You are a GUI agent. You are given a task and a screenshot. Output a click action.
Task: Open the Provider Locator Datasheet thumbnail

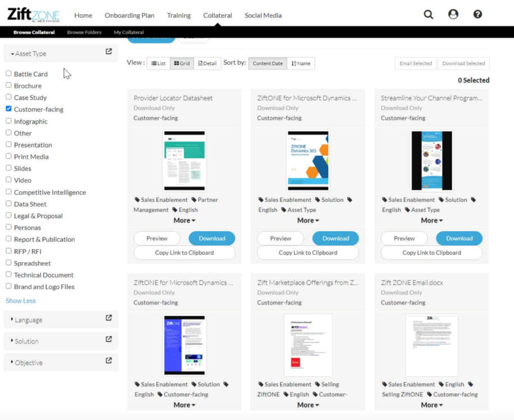pos(185,161)
